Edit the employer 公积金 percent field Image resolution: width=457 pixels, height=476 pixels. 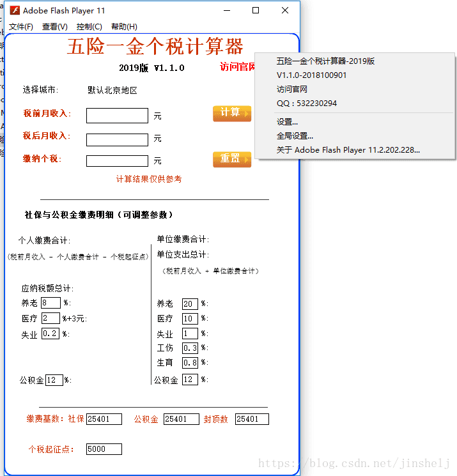click(190, 380)
